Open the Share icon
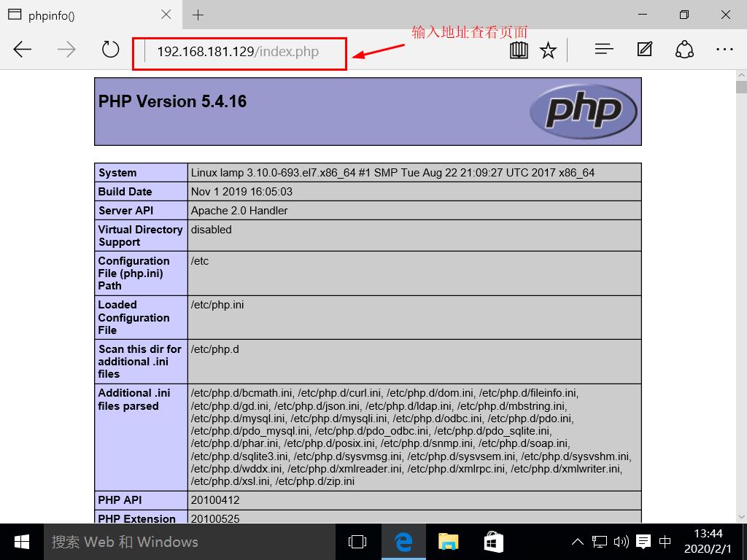The height and width of the screenshot is (560, 747). pos(684,49)
